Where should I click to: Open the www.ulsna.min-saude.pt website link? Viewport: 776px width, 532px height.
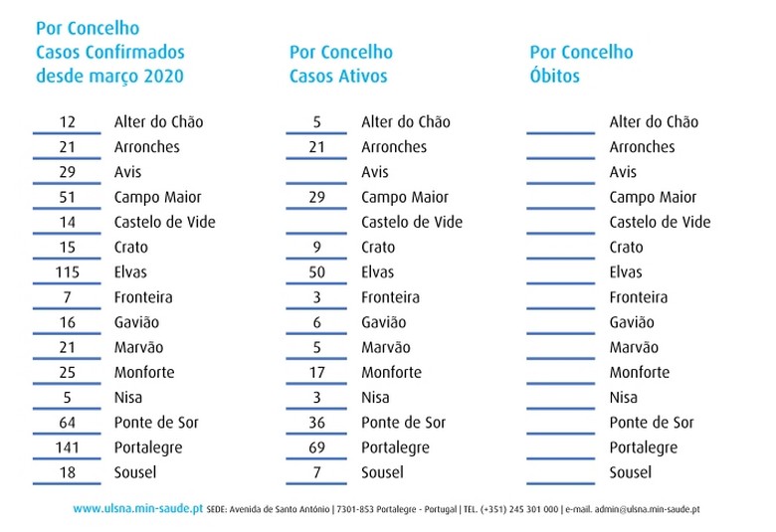(138, 509)
